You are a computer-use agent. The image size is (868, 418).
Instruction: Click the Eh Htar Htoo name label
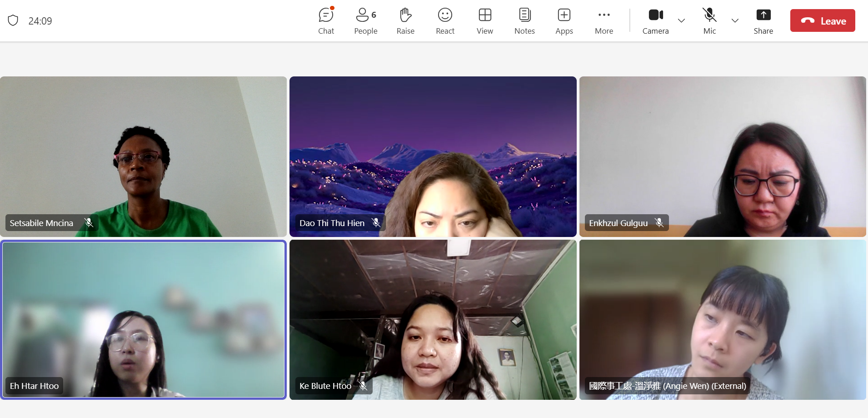point(34,386)
